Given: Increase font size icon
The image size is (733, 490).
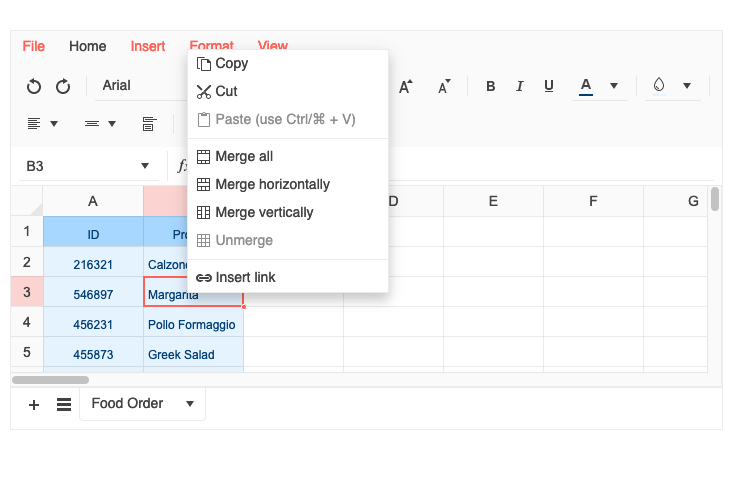Looking at the screenshot, I should pyautogui.click(x=405, y=86).
